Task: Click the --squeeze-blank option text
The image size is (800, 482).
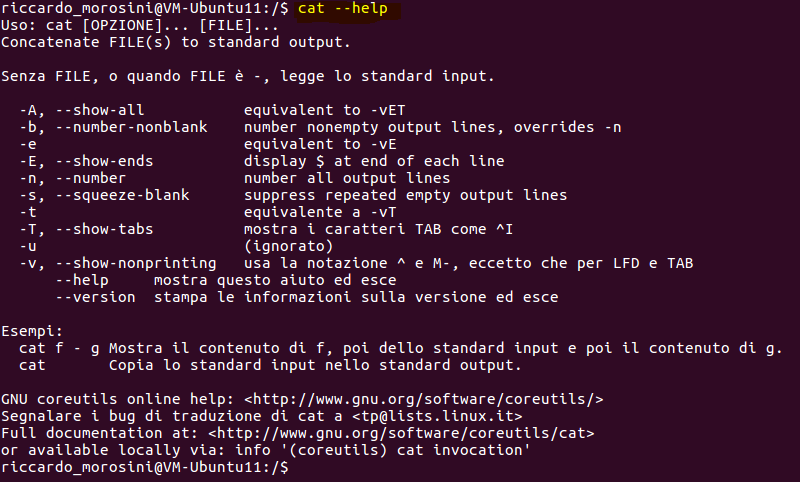Action: [122, 195]
